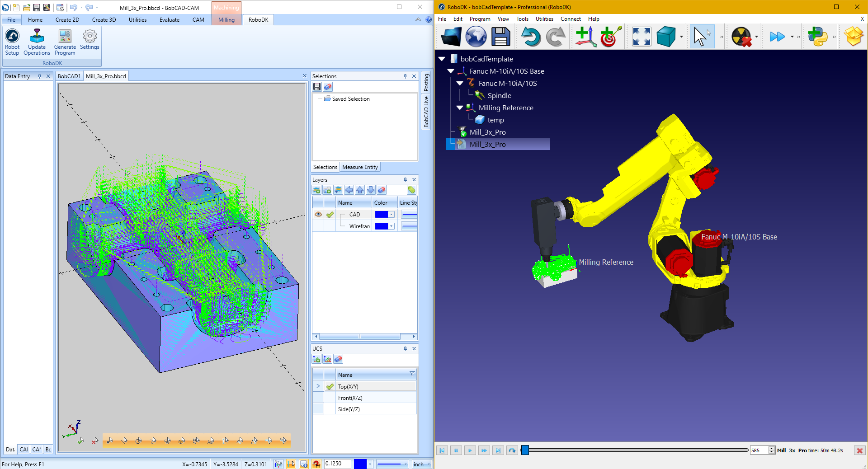Click Generate Program in the RoboDK ribbon
This screenshot has height=469, width=868.
[65, 42]
